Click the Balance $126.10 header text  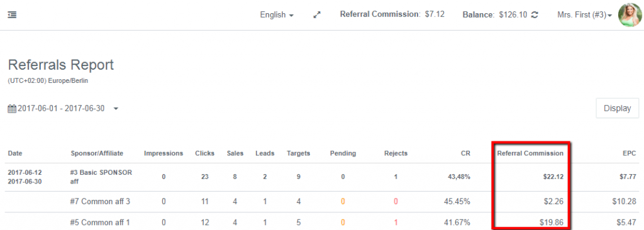click(x=495, y=15)
